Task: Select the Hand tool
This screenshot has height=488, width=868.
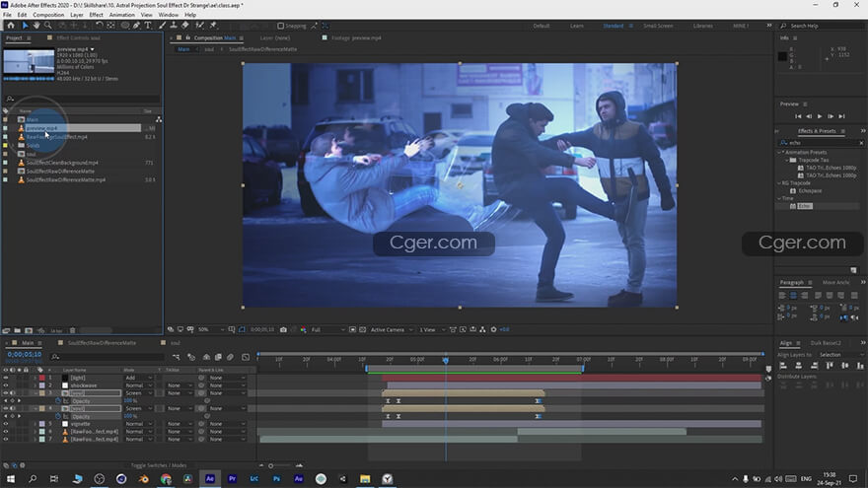Action: (36, 26)
